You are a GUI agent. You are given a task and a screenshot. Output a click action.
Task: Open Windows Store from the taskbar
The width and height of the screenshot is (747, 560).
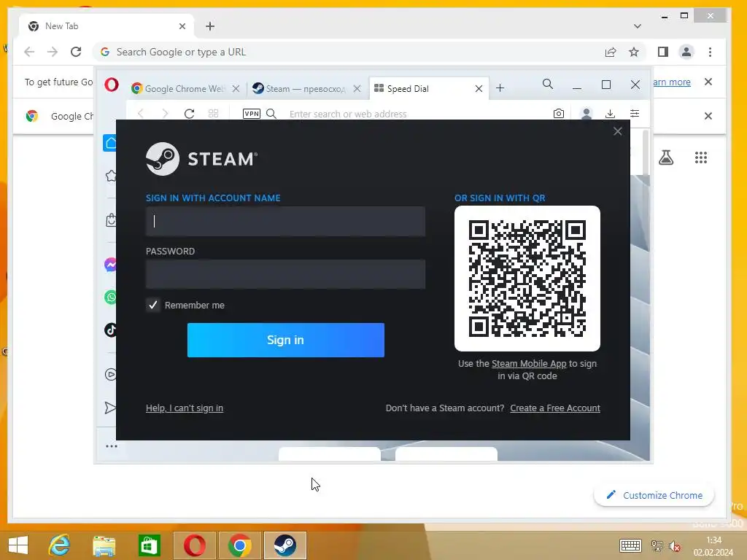149,545
